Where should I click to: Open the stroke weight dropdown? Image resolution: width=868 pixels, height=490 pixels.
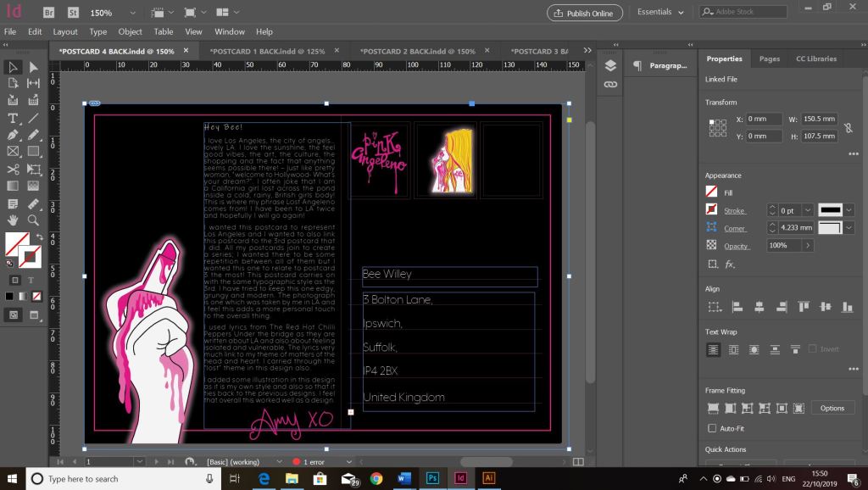pyautogui.click(x=807, y=210)
